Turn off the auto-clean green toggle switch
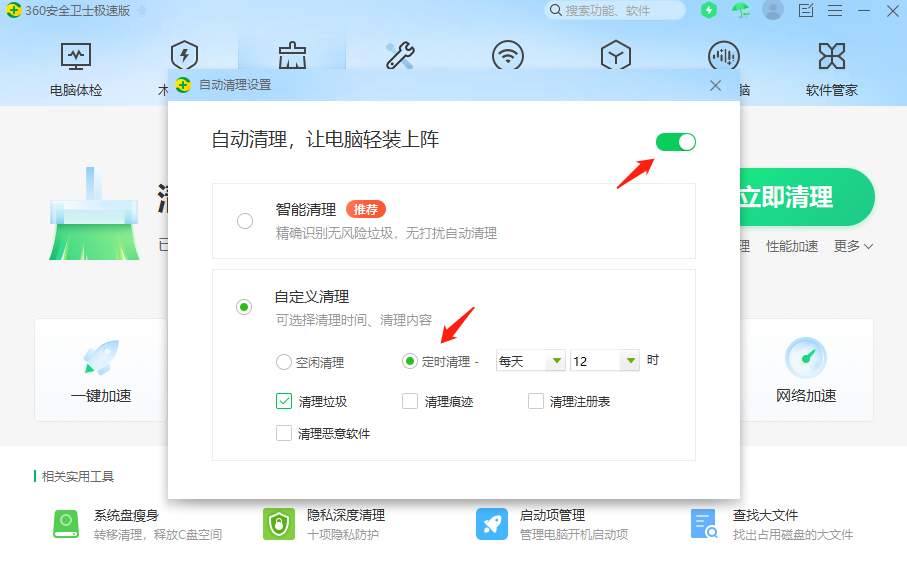 coord(676,142)
